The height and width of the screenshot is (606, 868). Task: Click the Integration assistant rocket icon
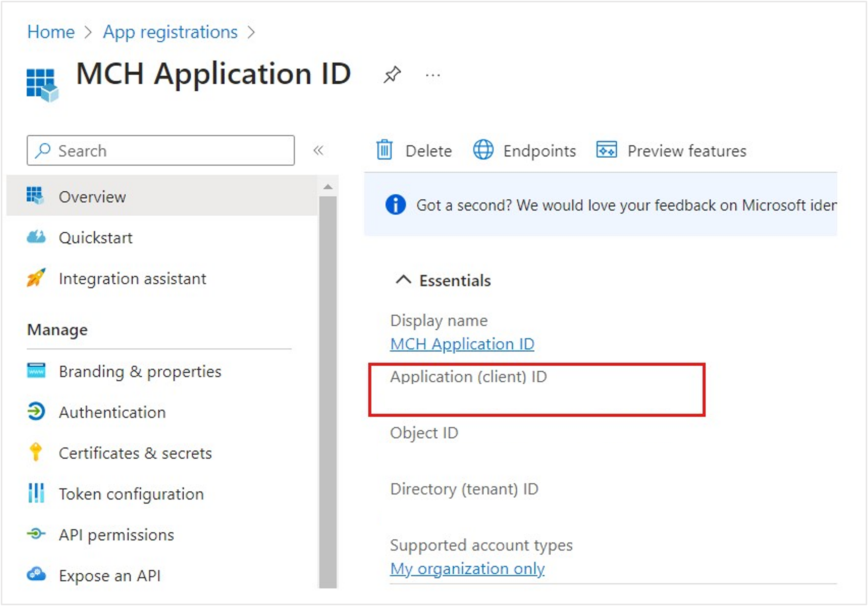click(36, 278)
